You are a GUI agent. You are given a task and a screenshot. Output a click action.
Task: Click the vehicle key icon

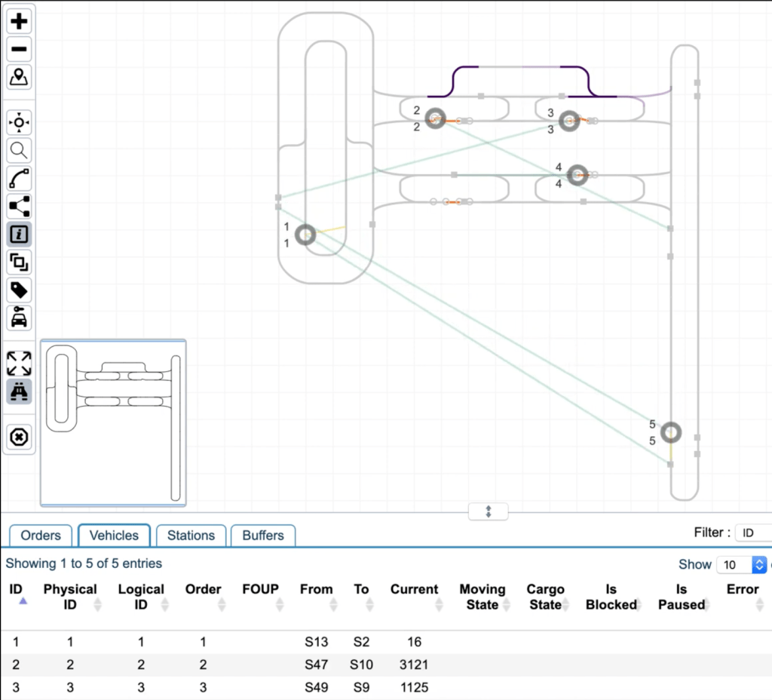pyautogui.click(x=20, y=318)
